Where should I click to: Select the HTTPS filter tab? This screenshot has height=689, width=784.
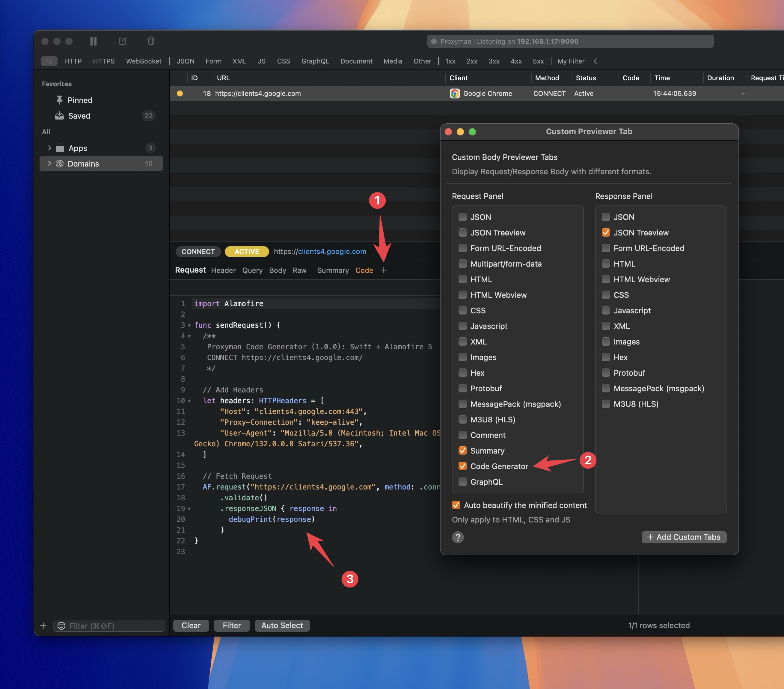coord(104,61)
